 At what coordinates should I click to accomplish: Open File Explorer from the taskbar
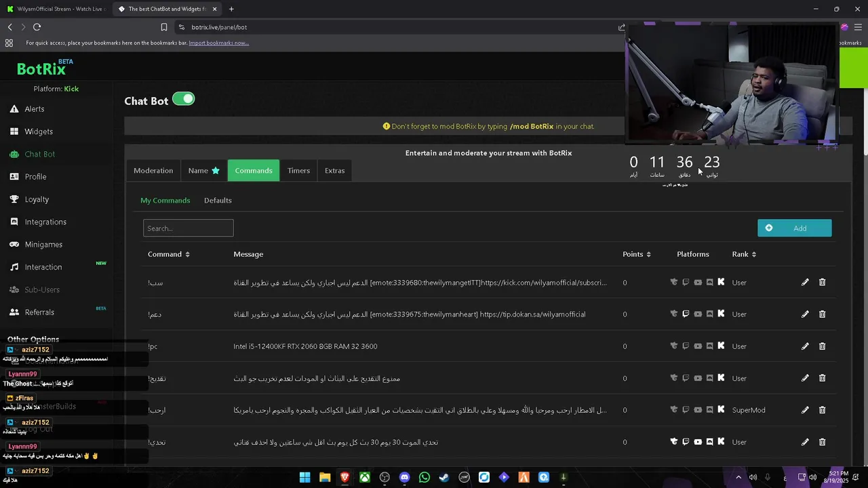[325, 477]
